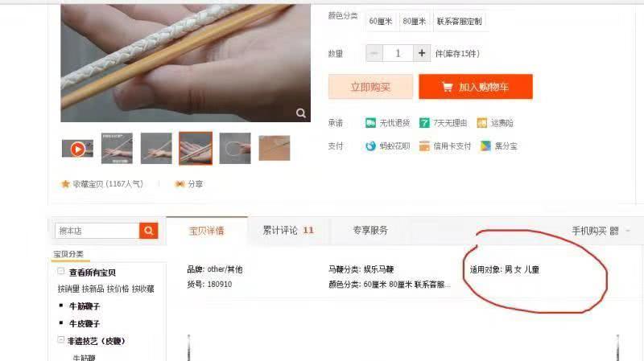
Task: Increase quantity with the plus button
Action: pos(422,53)
